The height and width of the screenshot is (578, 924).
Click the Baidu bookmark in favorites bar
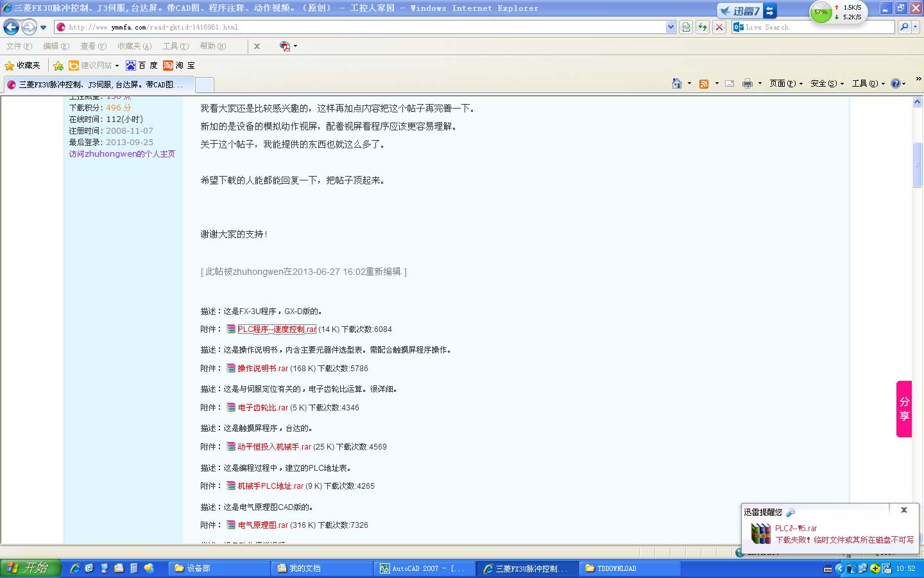(142, 66)
